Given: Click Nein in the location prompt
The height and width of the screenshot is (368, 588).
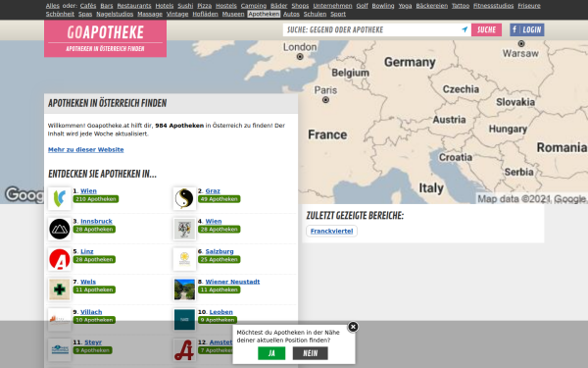Looking at the screenshot, I should (310, 353).
